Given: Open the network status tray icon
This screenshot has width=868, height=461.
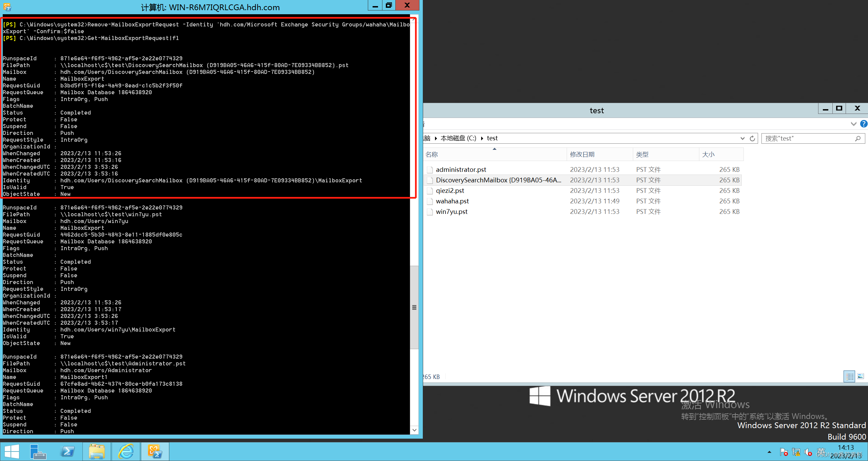Looking at the screenshot, I should [x=796, y=452].
